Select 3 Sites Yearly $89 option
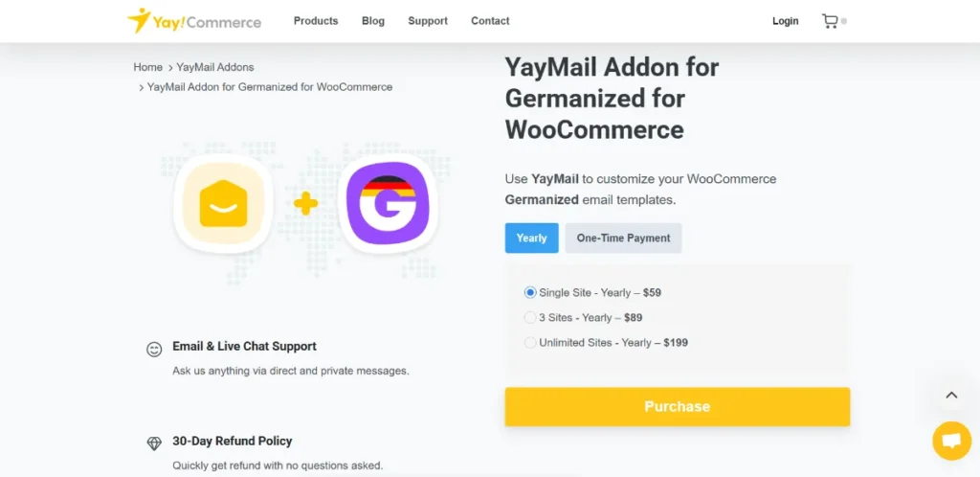Viewport: 980px width, 477px height. pyautogui.click(x=530, y=317)
